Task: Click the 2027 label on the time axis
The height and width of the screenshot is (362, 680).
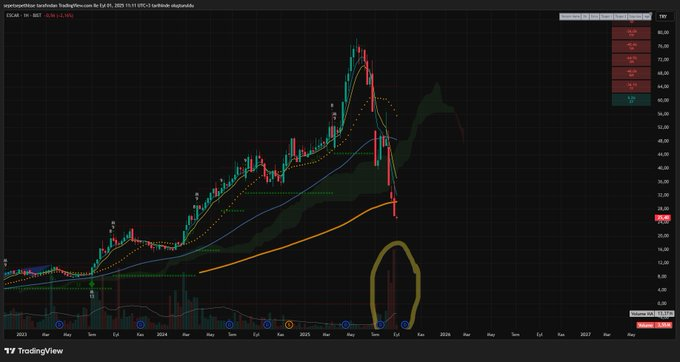Action: (x=586, y=334)
